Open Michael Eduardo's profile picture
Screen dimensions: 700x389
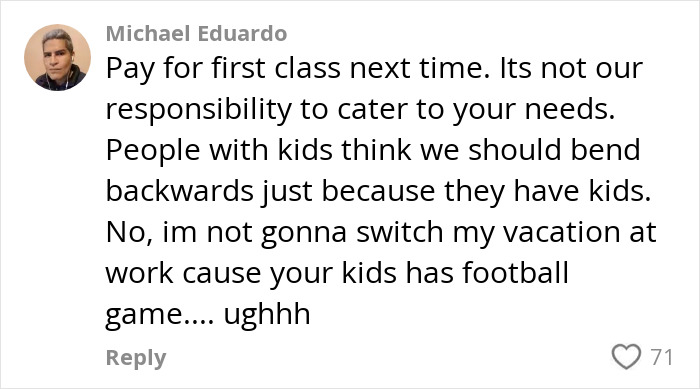(57, 58)
